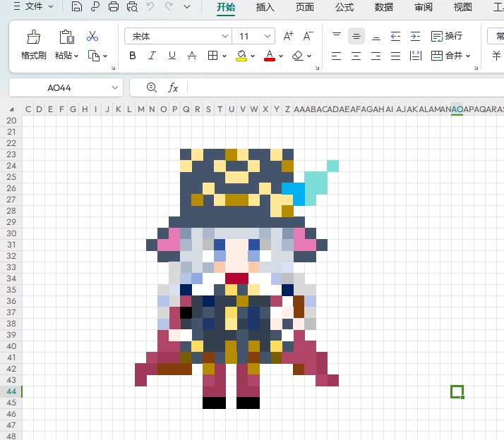Click the Select All corner triangle
This screenshot has height=440, width=504.
tap(11, 109)
